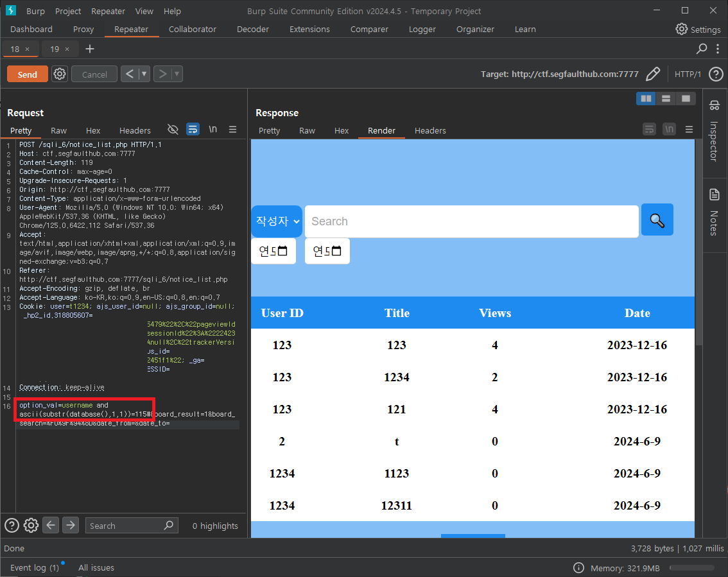Select request Raw view tab
728x577 pixels.
58,131
